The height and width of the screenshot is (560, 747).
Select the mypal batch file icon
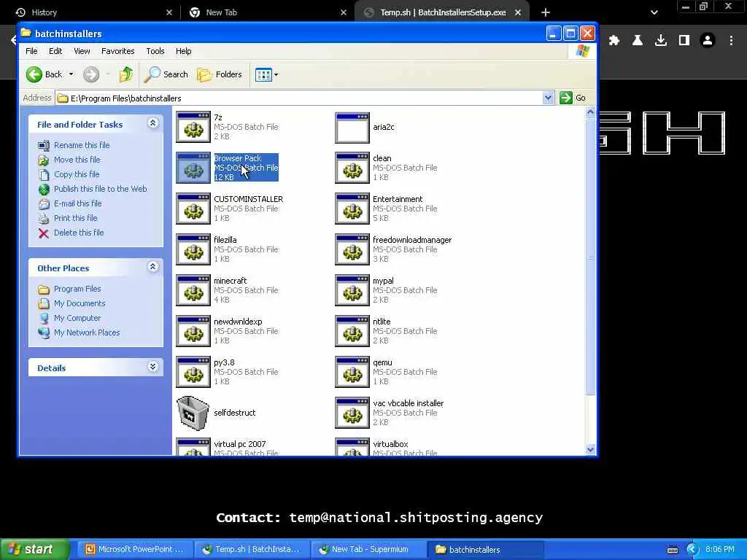352,290
